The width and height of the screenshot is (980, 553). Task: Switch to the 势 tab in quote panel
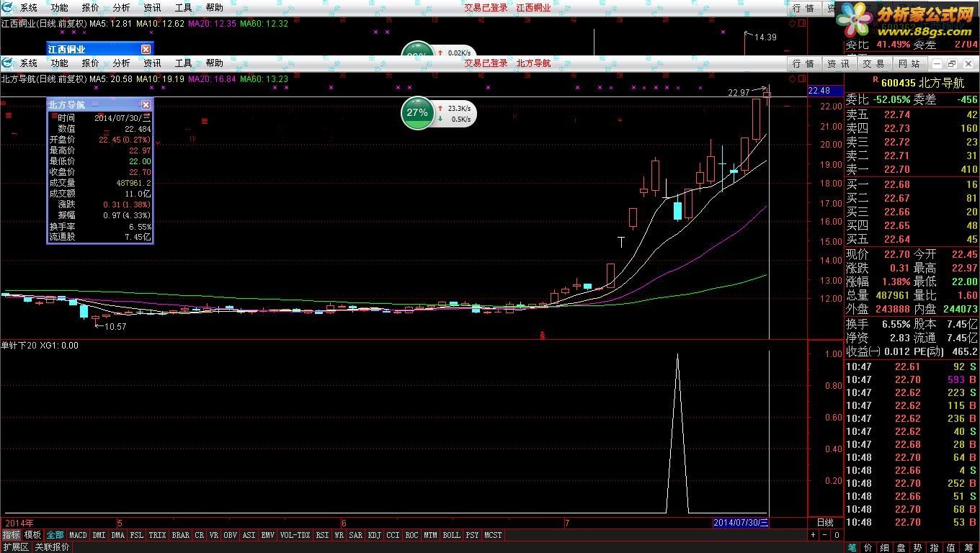tap(918, 547)
